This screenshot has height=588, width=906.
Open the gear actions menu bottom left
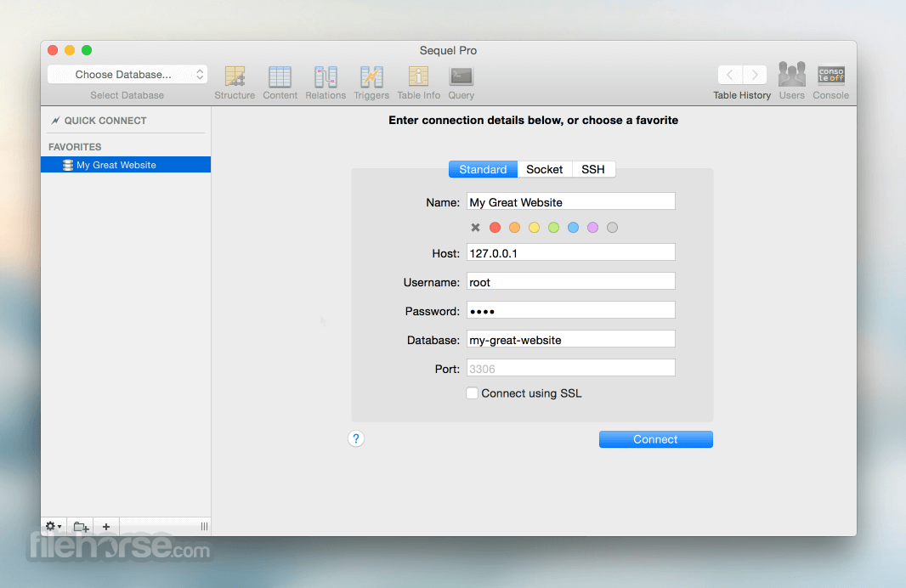click(53, 527)
